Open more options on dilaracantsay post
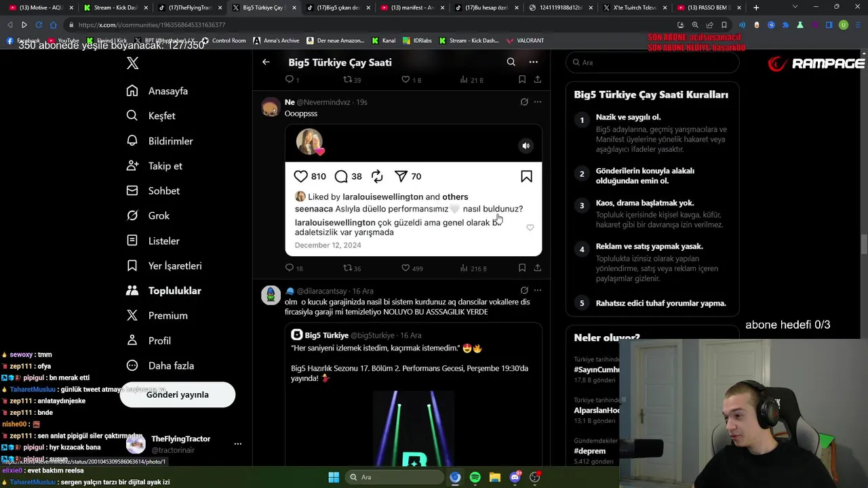The height and width of the screenshot is (488, 868). pyautogui.click(x=538, y=290)
